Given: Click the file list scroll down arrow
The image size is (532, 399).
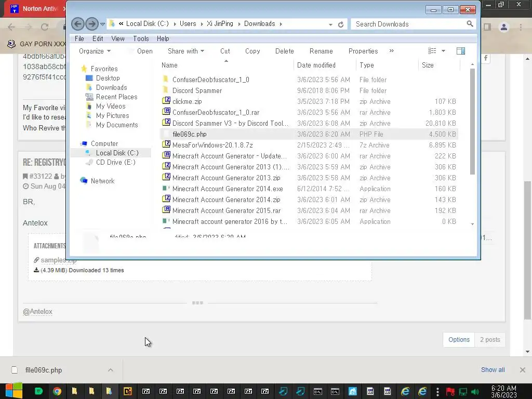Looking at the screenshot, I should pos(472,224).
